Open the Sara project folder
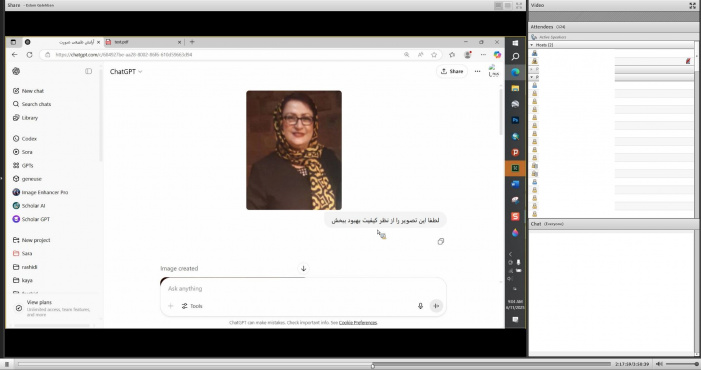The width and height of the screenshot is (701, 370). tap(22, 254)
